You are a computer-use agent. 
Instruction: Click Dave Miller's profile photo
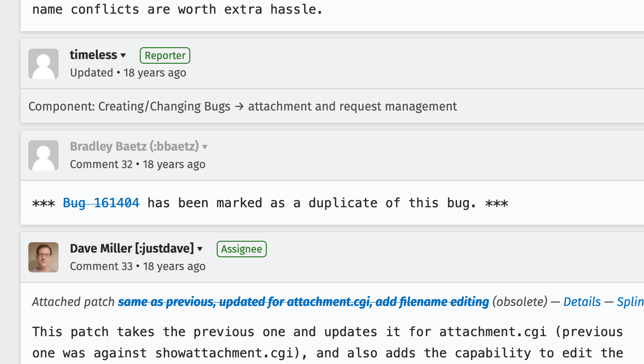point(43,257)
